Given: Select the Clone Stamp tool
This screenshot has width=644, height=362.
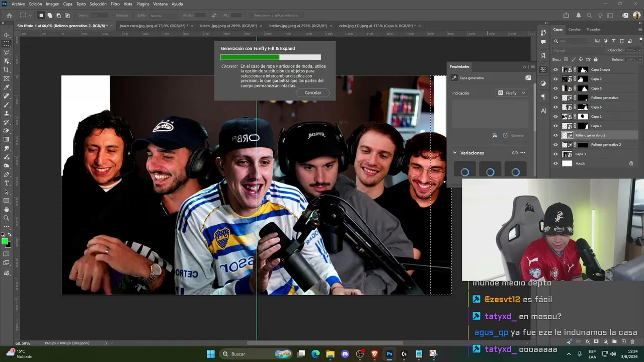Looking at the screenshot, I should coord(7,114).
